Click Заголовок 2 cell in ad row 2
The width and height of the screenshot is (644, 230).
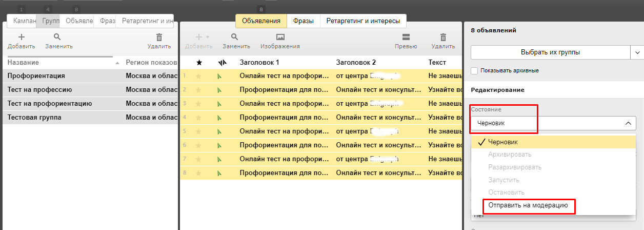pyautogui.click(x=378, y=90)
